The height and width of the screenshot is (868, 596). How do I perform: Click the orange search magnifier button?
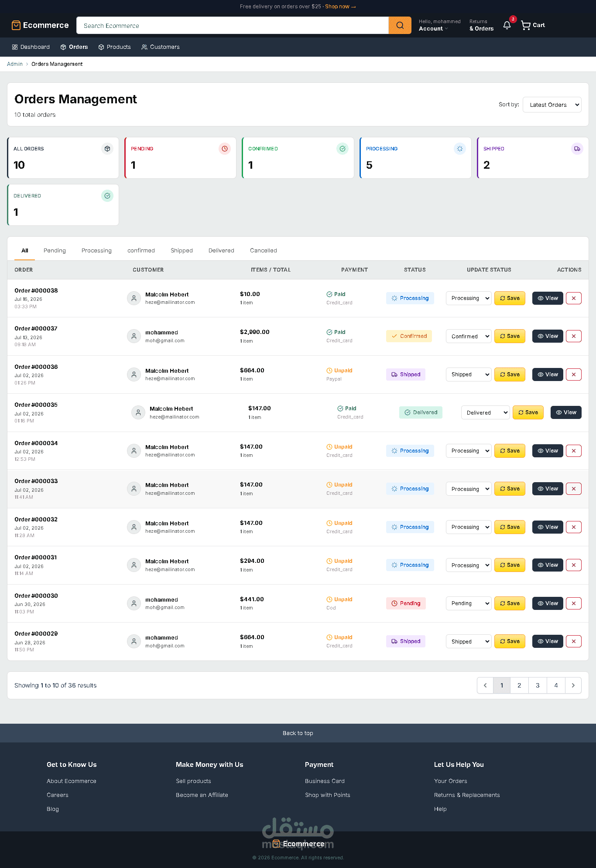click(x=400, y=25)
